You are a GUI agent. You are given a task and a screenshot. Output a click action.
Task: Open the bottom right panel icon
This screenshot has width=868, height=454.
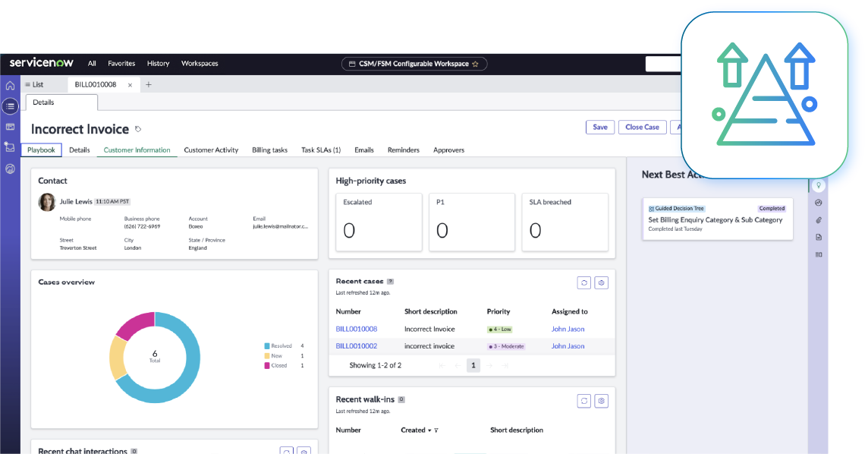click(818, 254)
